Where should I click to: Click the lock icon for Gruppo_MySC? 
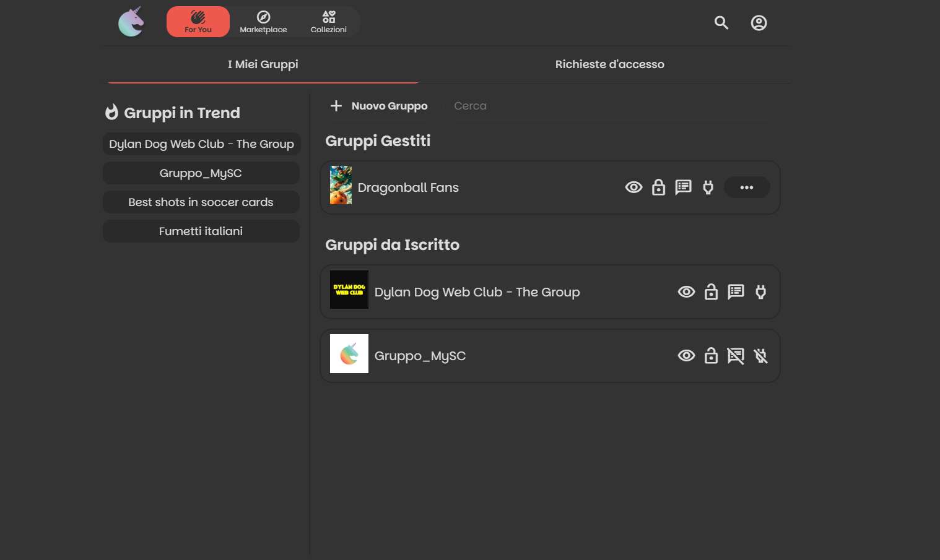711,356
